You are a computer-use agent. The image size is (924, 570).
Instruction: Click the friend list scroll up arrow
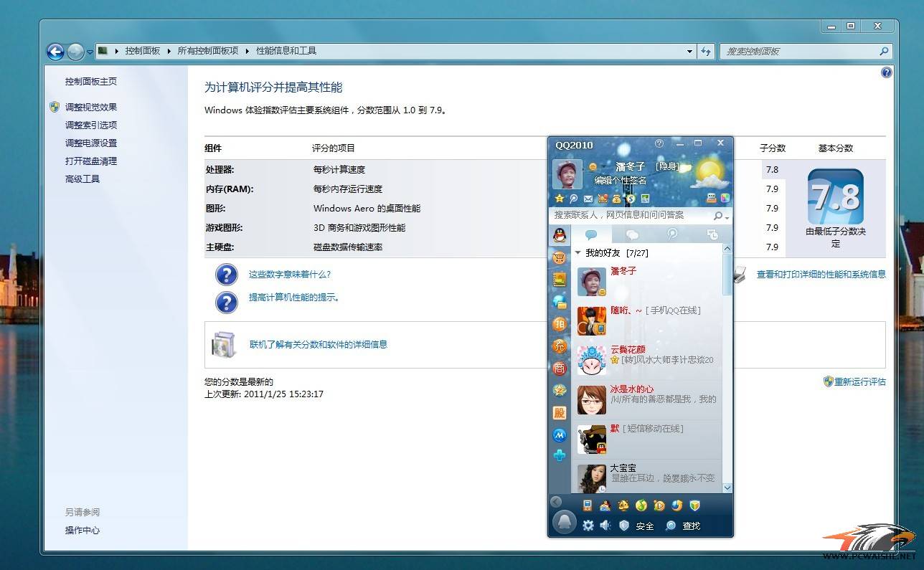click(727, 249)
